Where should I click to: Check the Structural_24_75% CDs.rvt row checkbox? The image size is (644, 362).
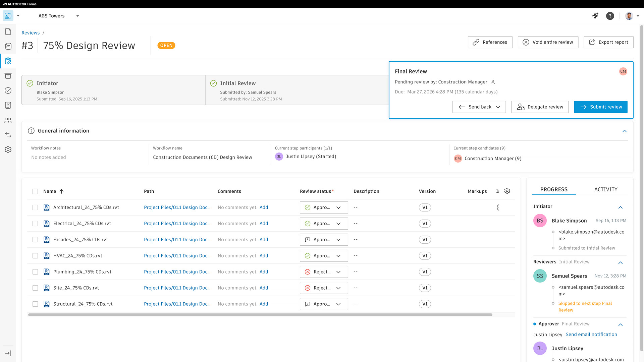[35, 304]
